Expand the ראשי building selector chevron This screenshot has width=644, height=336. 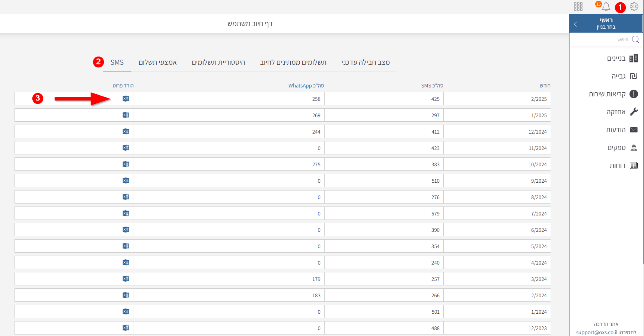pos(576,24)
